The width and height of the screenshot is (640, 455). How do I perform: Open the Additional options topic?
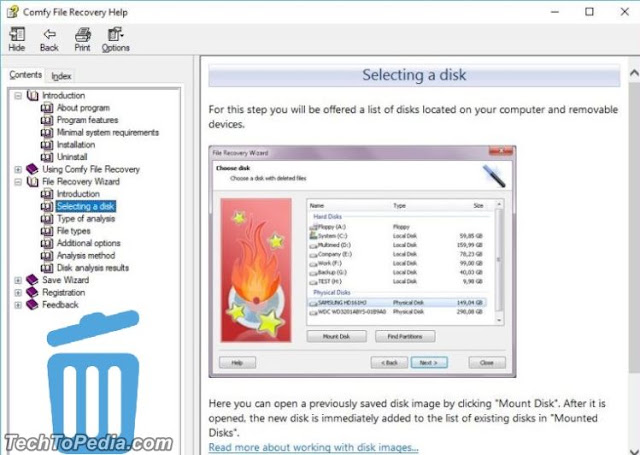point(89,243)
